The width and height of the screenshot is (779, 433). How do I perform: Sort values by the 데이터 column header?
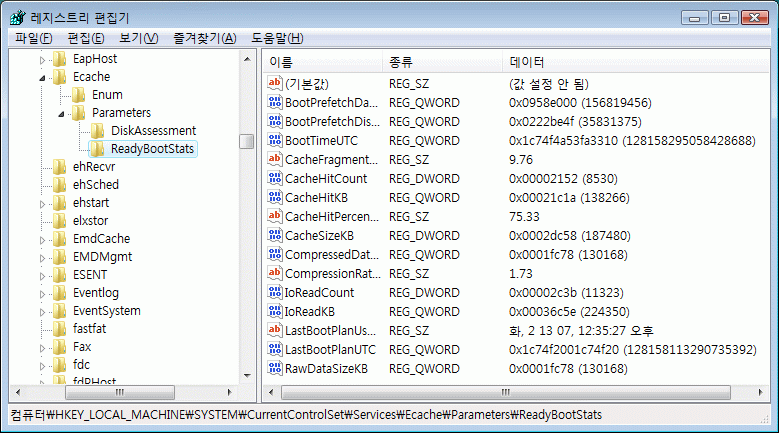635,62
